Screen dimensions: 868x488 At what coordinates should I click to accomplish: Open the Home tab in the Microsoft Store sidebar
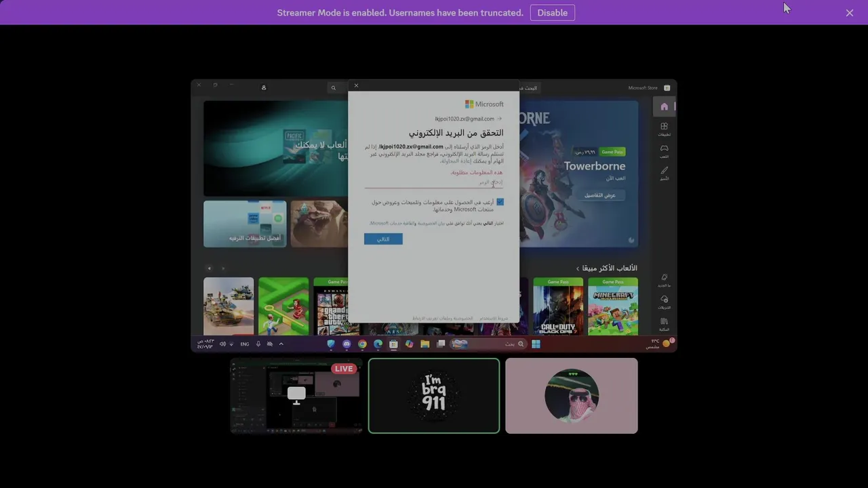pos(664,106)
